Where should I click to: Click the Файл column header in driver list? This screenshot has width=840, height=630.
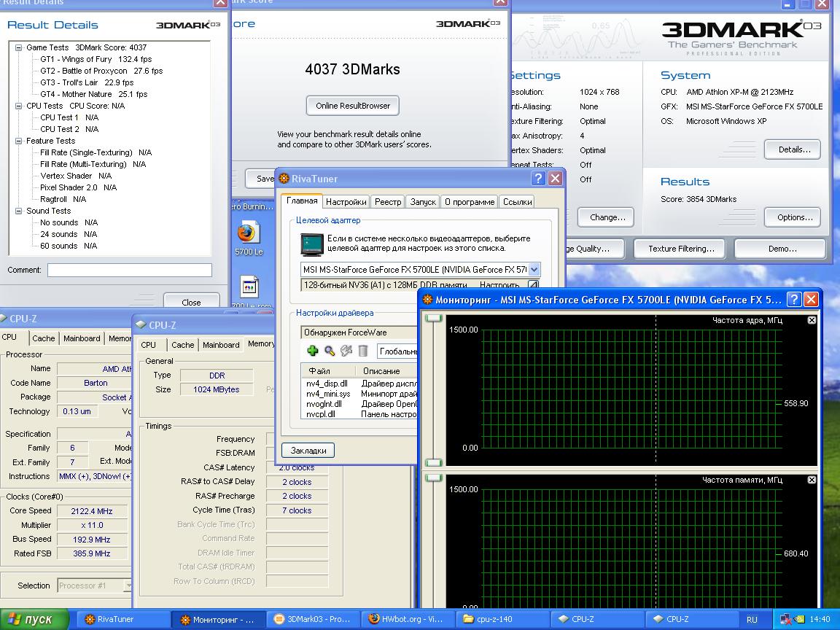(328, 370)
